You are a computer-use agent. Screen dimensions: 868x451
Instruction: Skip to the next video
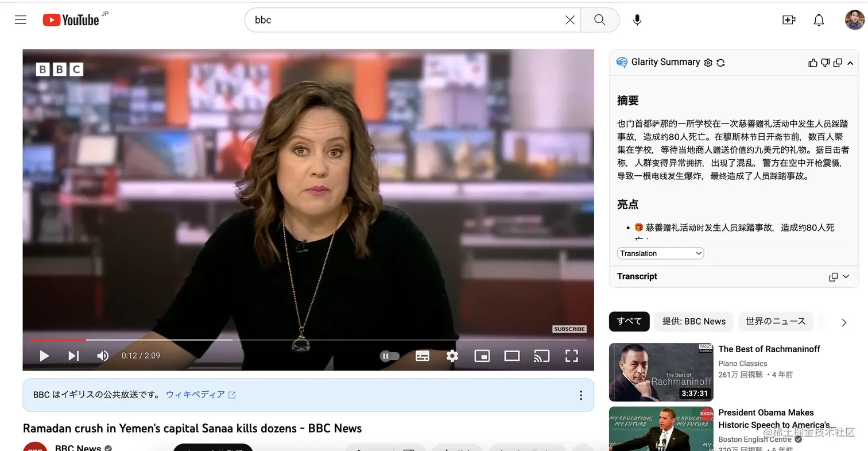tap(73, 356)
